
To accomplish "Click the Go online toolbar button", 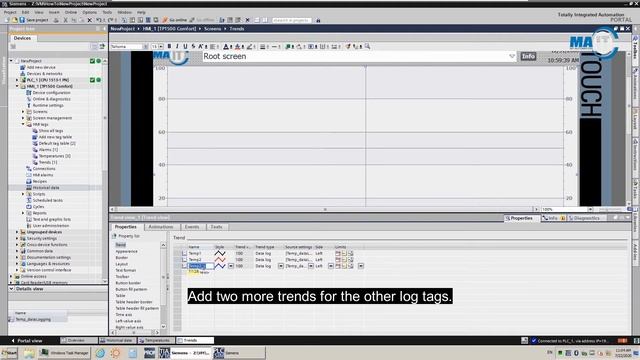I will coord(175,20).
